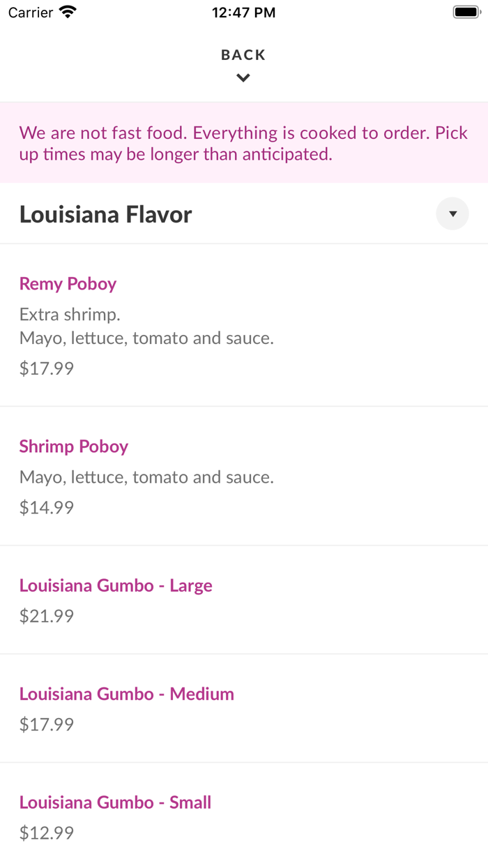Screen dimensions: 488x868
Task: Click the $17.99 price under Remy Poboy
Action: pyautogui.click(x=46, y=368)
